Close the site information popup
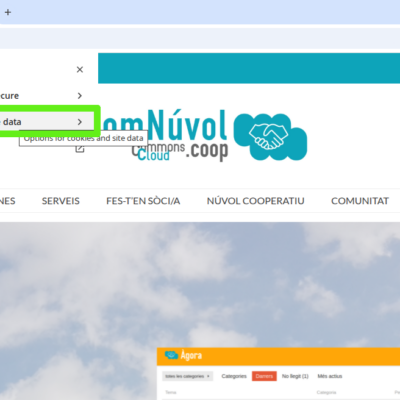Screen dimensions: 400x400 [x=80, y=70]
